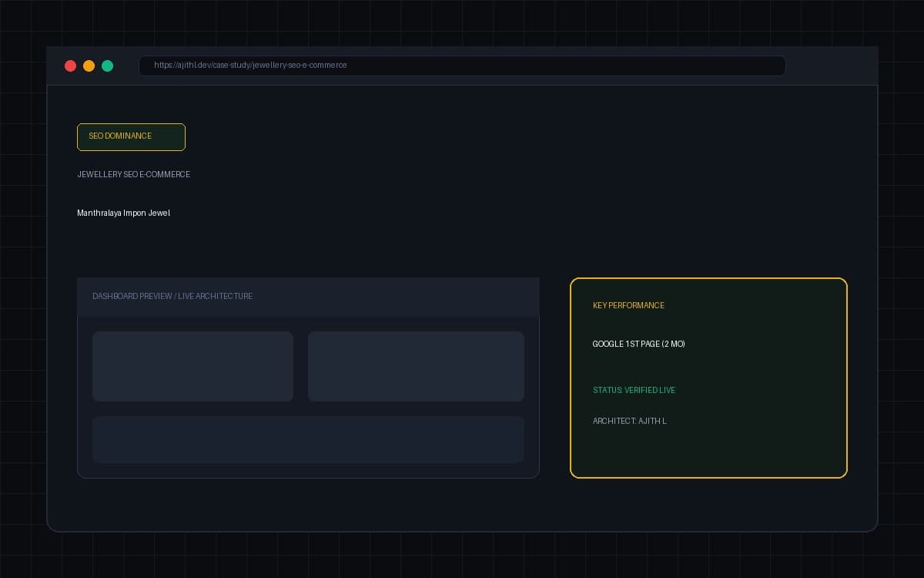The height and width of the screenshot is (578, 924).
Task: Click the red close window dot
Action: pyautogui.click(x=70, y=66)
